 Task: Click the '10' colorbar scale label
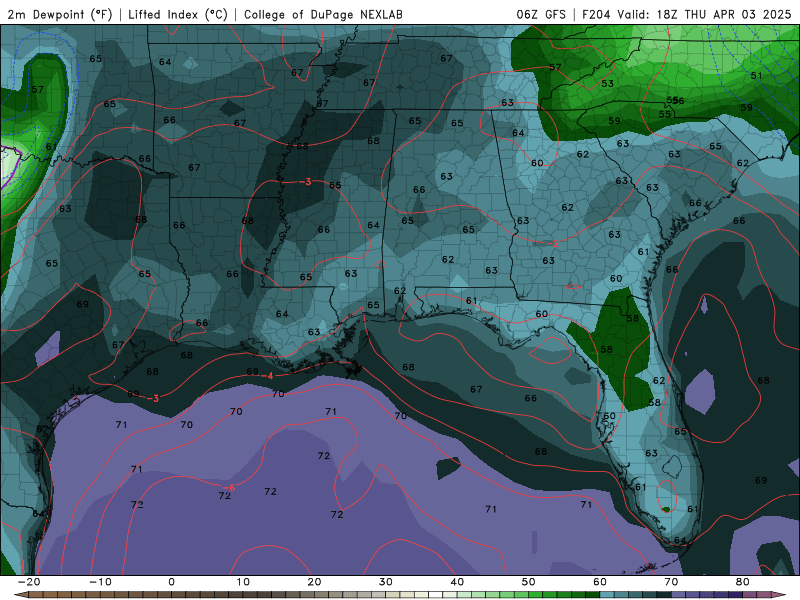point(243,582)
